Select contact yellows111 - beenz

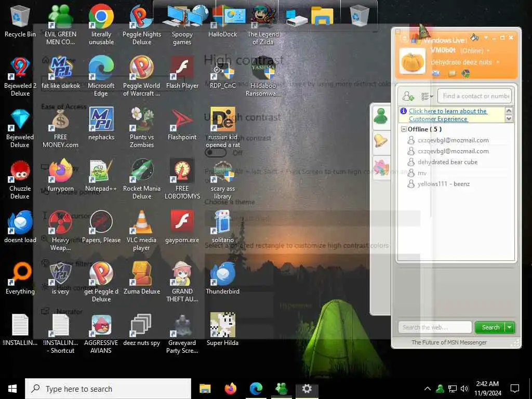tap(444, 184)
